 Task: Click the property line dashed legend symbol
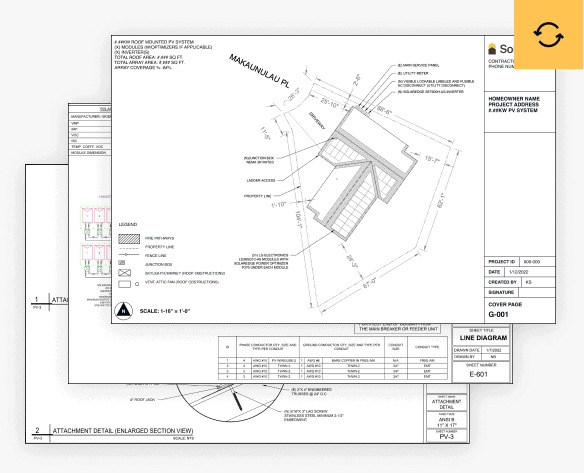(x=129, y=248)
